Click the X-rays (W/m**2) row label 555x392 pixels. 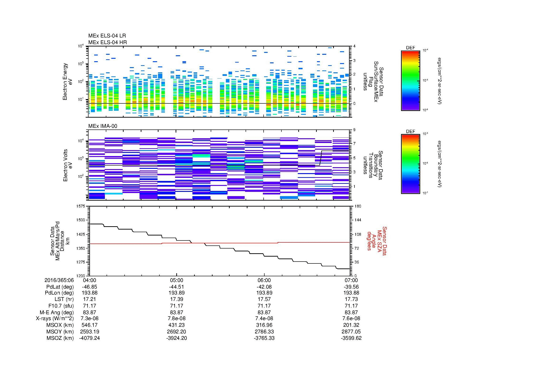(55, 318)
